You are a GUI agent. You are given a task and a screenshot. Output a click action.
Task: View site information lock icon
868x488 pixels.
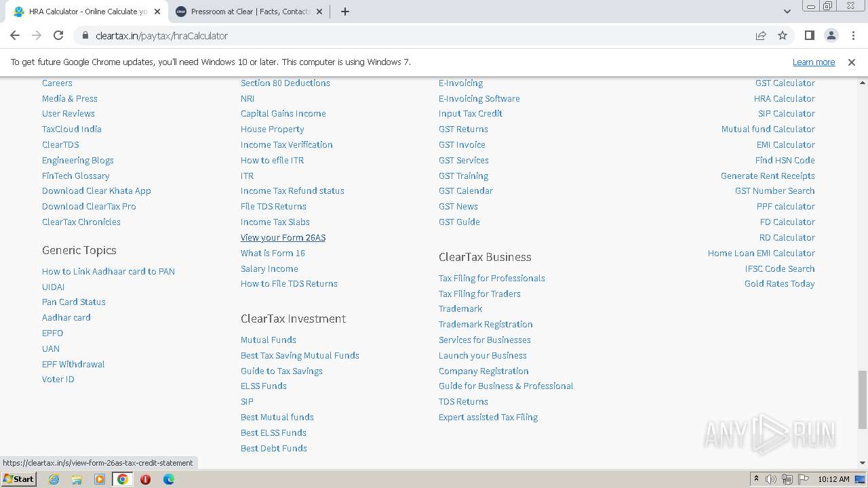tap(85, 35)
